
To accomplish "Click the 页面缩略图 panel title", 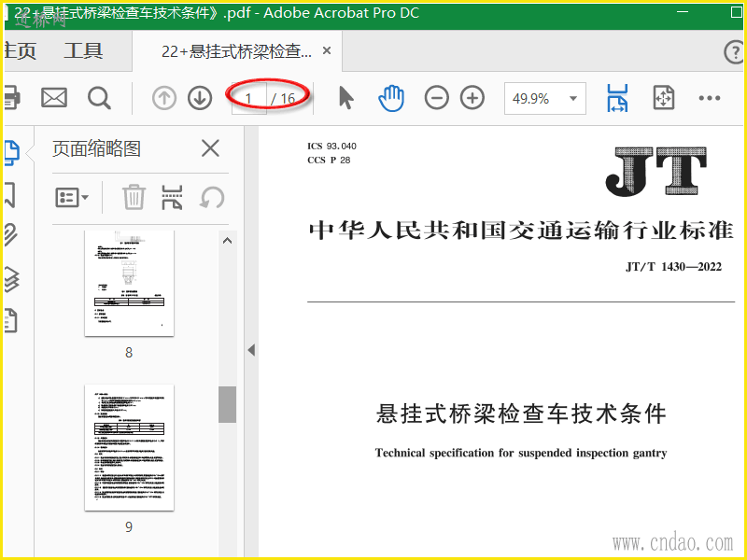I will coord(97,148).
